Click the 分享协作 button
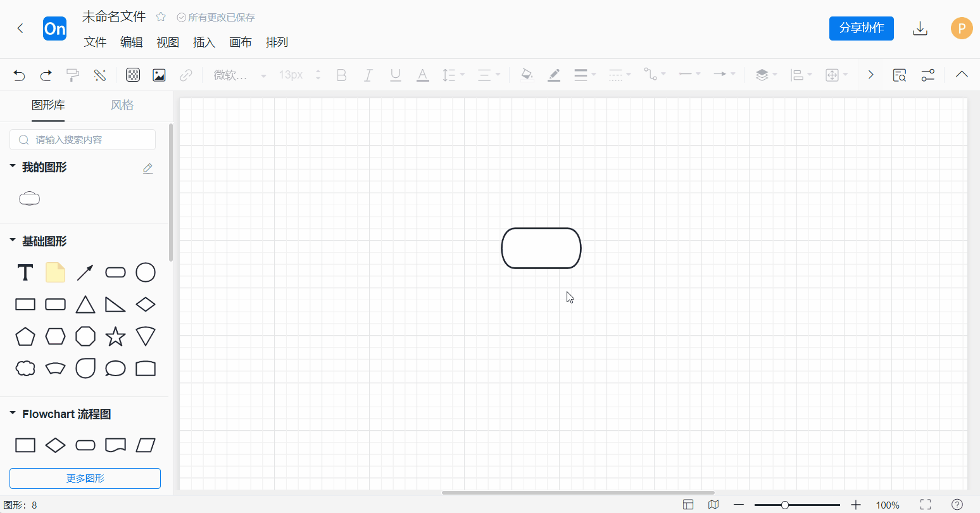 click(862, 28)
